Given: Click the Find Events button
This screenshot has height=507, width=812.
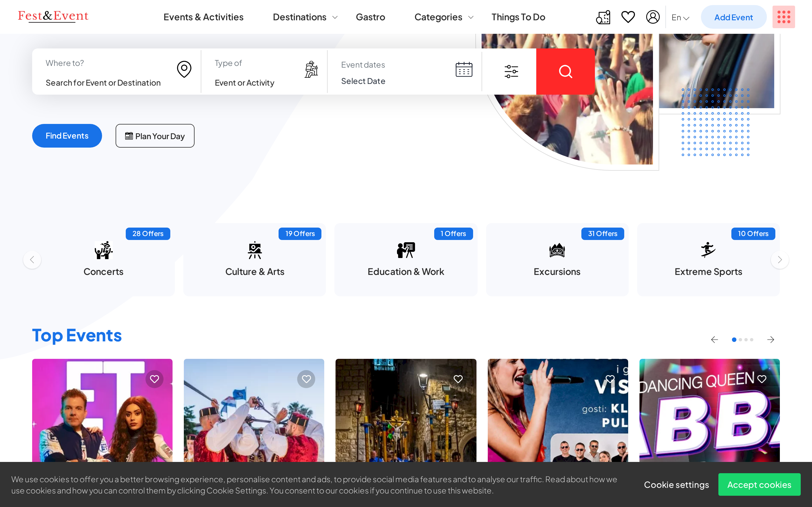Looking at the screenshot, I should (x=67, y=136).
